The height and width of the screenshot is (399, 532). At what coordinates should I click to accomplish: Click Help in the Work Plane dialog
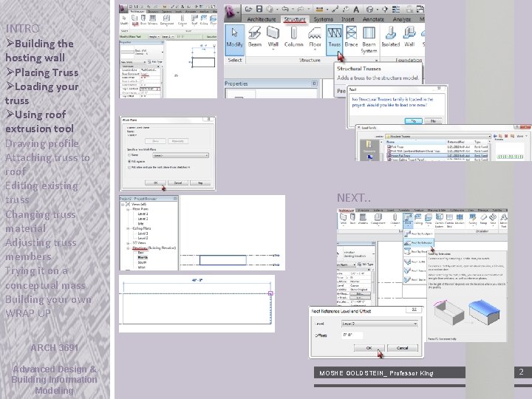(x=200, y=183)
